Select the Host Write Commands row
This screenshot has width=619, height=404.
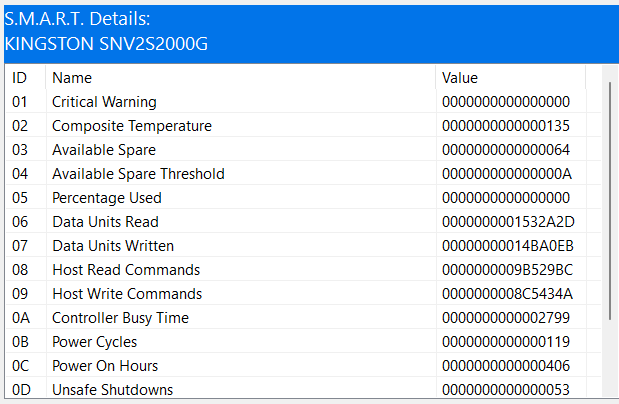tap(303, 294)
